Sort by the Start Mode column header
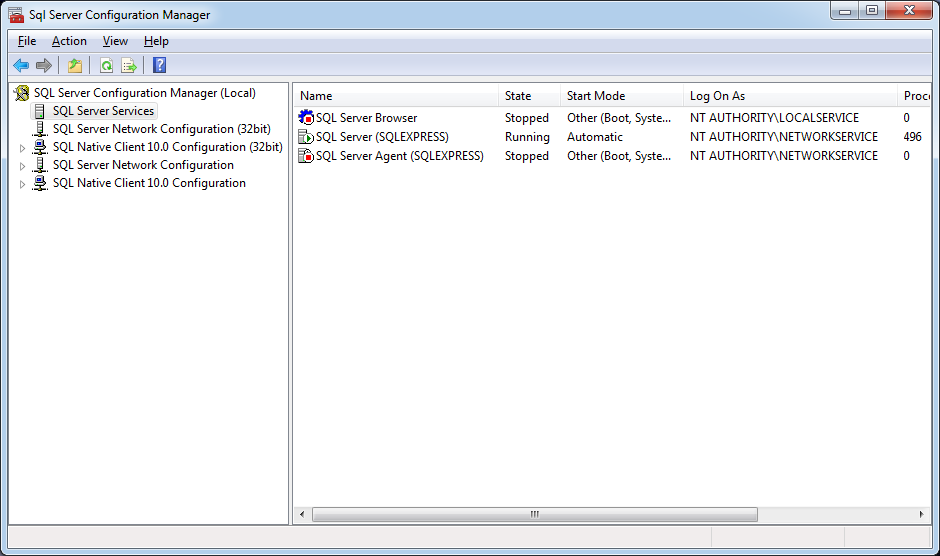The image size is (940, 556). click(x=622, y=96)
